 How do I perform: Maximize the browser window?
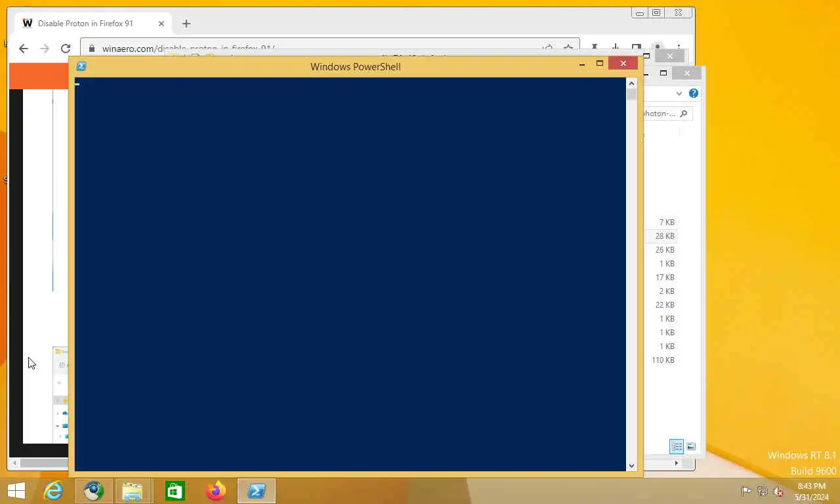(656, 12)
